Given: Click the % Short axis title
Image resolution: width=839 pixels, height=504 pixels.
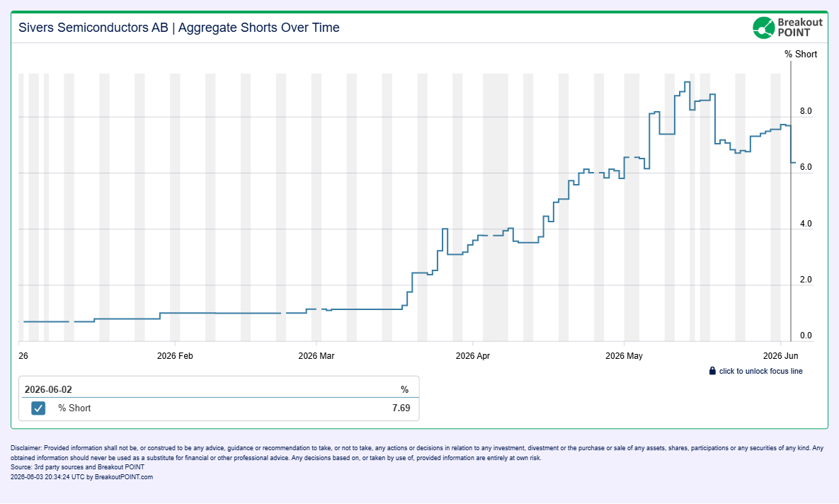Looking at the screenshot, I should 801,54.
